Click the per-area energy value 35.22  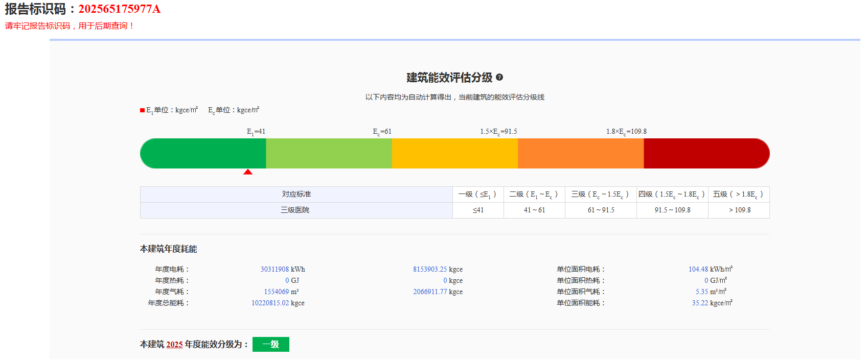coord(700,303)
